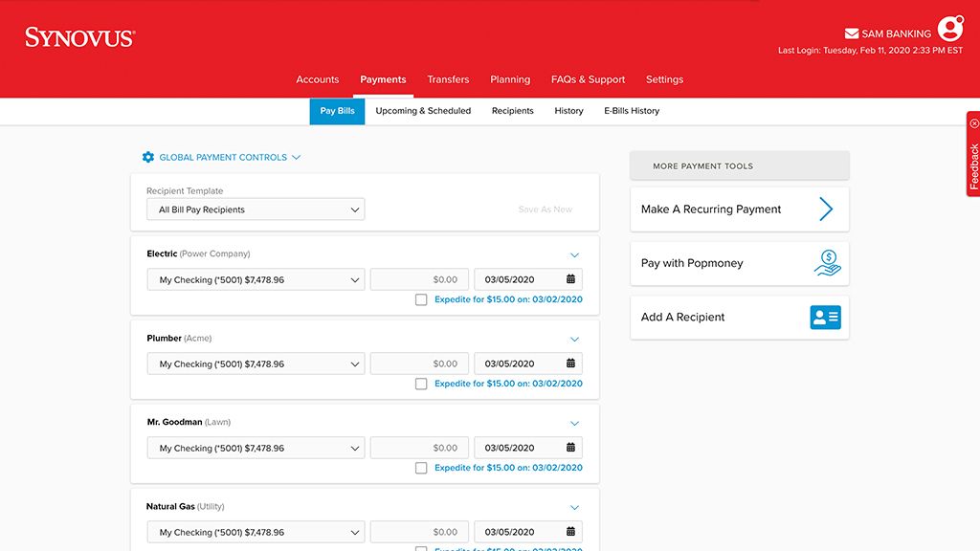Open the calendar icon in Plumber row
Image resolution: width=980 pixels, height=551 pixels.
570,364
